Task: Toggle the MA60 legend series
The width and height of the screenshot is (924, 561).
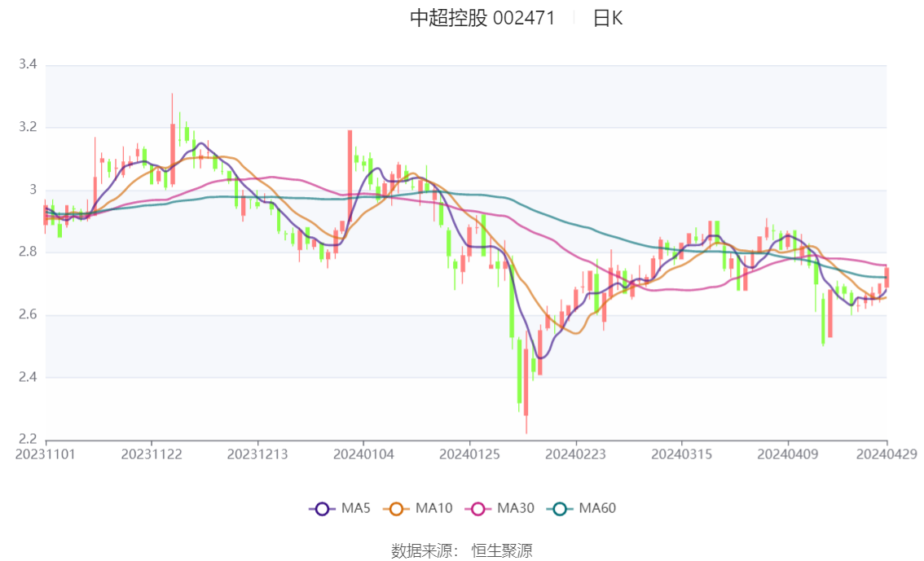Action: [x=582, y=509]
